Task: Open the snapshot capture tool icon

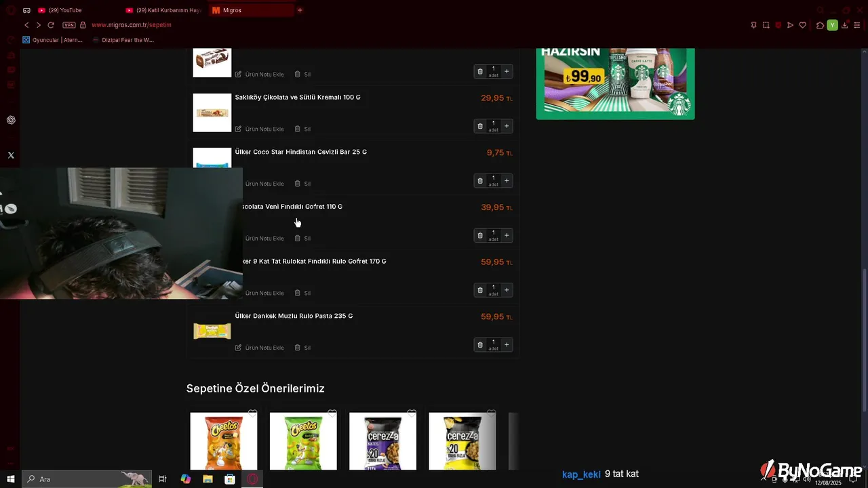Action: pyautogui.click(x=766, y=25)
